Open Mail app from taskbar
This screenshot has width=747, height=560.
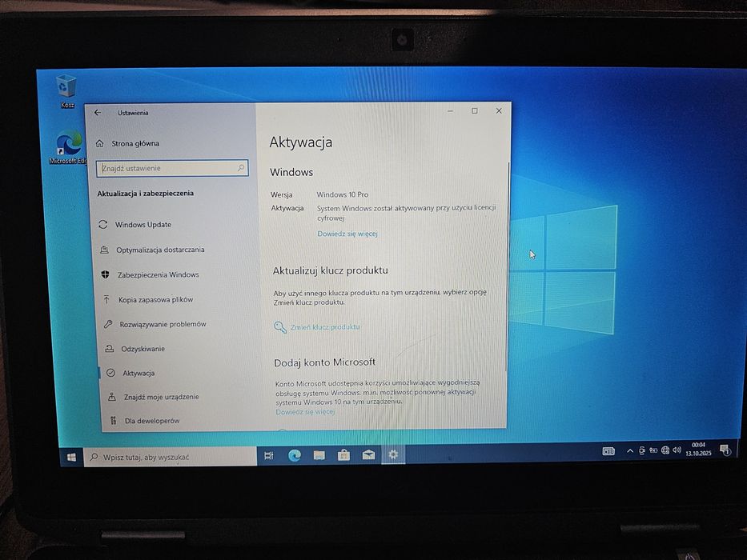coord(368,454)
